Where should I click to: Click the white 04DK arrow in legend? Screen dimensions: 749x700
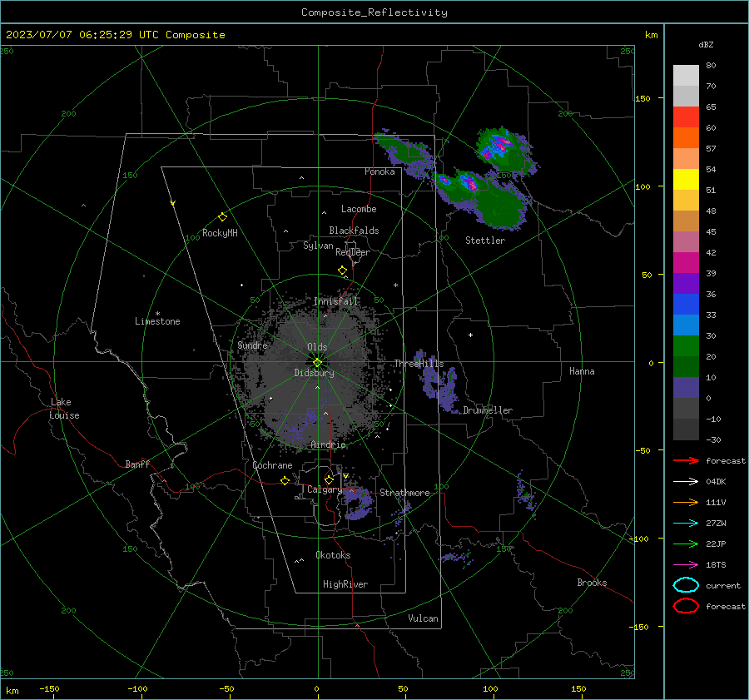coord(686,482)
